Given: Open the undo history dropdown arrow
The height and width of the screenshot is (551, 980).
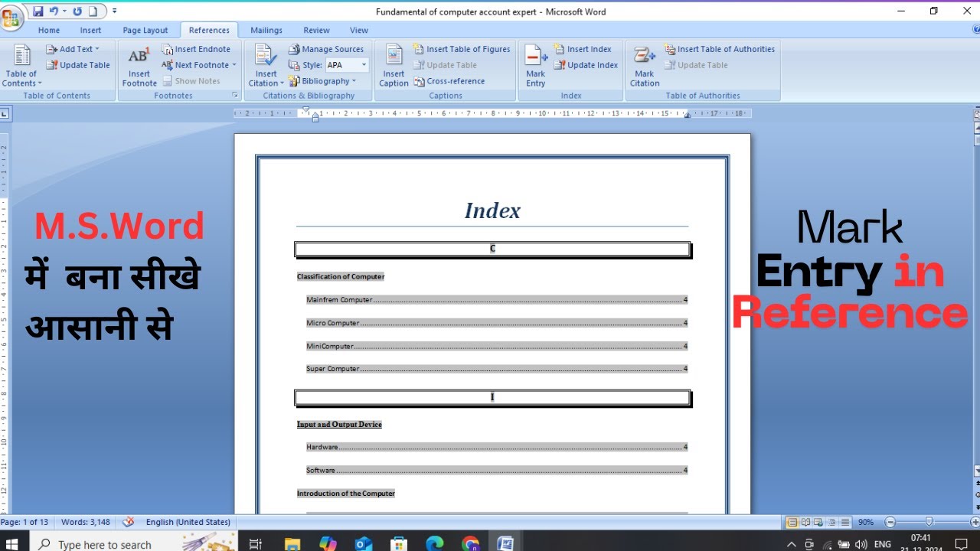Looking at the screenshot, I should (64, 11).
